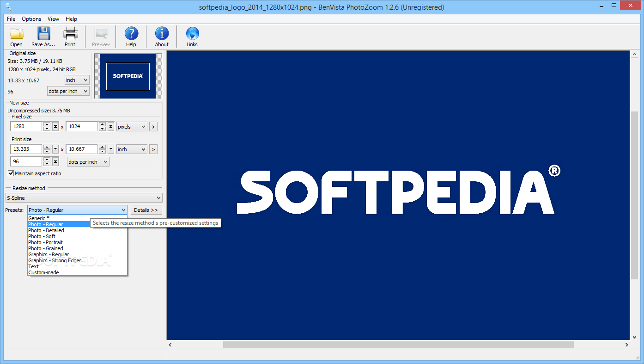Viewport: 644px width, 364px height.
Task: Click the horizontal scrollbar thumb under preview
Action: 398,345
